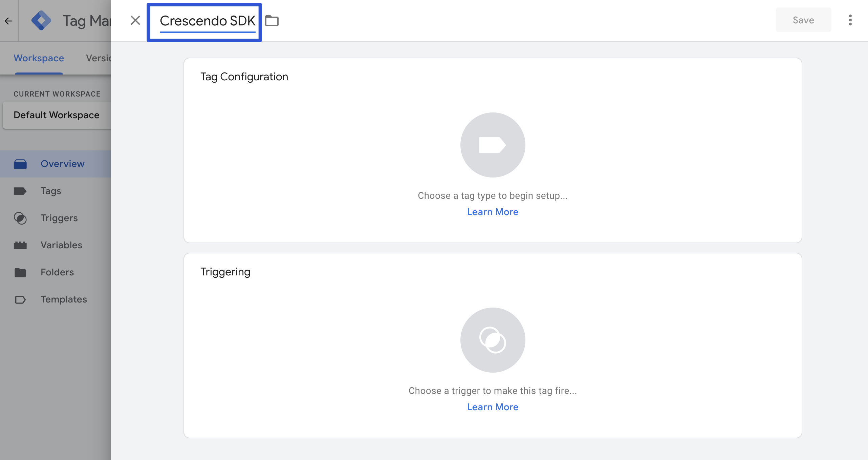The height and width of the screenshot is (460, 868).
Task: Edit the Crescendo SDK tag name field
Action: (207, 21)
